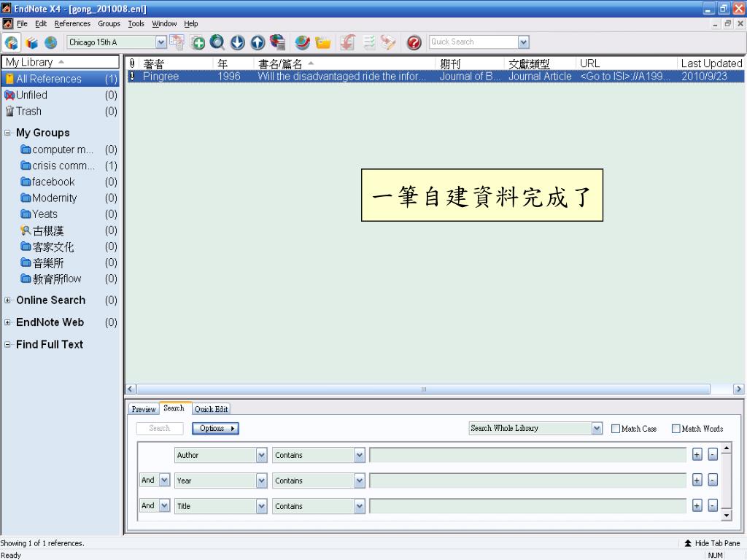Sort by the URL column header
The image size is (747, 560).
coord(625,63)
